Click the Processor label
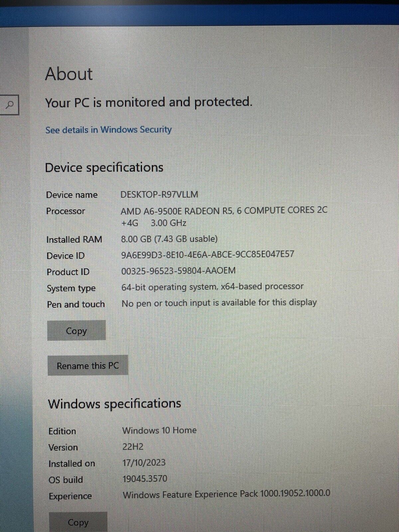 (x=66, y=211)
